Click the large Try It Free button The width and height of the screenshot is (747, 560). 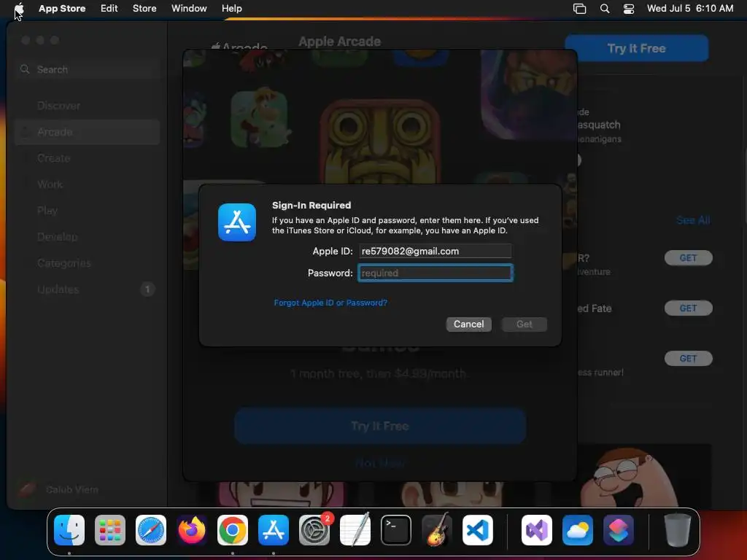tap(380, 426)
